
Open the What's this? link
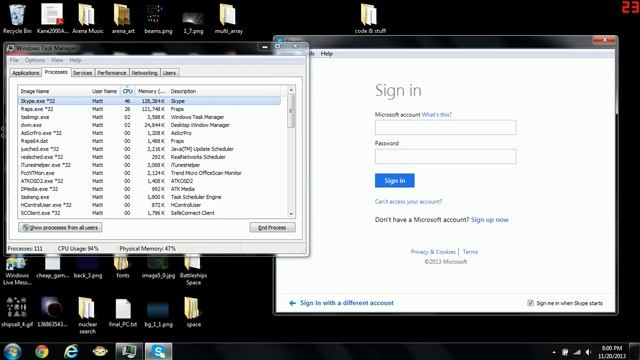click(437, 115)
